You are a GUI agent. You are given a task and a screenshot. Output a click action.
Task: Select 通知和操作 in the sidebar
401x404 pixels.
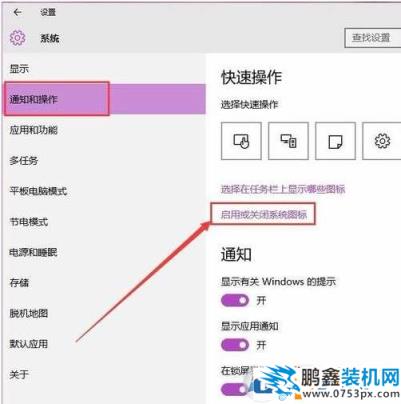point(105,99)
